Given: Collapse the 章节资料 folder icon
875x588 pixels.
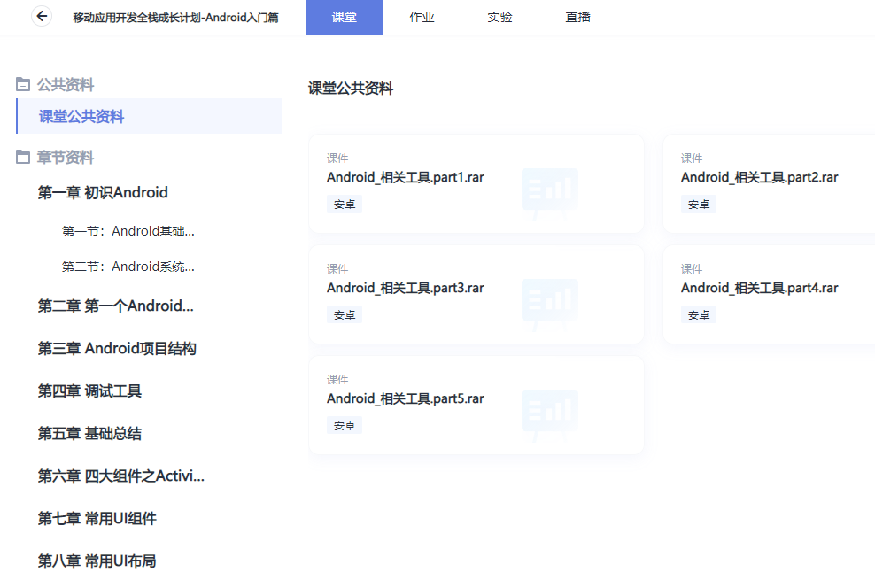Looking at the screenshot, I should coord(23,158).
